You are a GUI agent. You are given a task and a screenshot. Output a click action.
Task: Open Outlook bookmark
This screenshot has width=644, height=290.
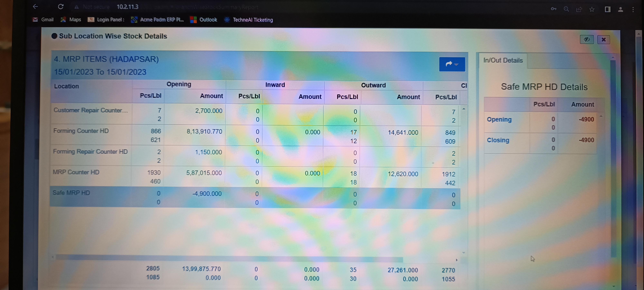pos(204,20)
